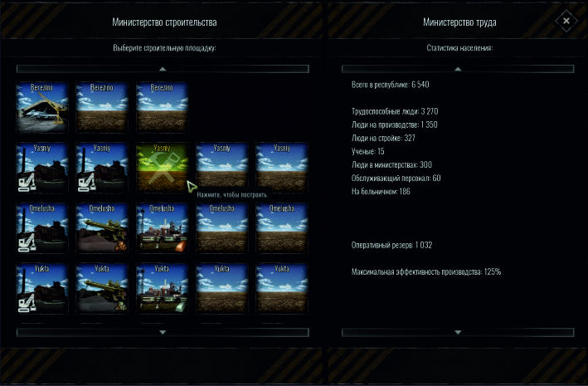Select Yukta industrial plant site tile
Viewport: 588px width, 386px height.
click(x=162, y=289)
